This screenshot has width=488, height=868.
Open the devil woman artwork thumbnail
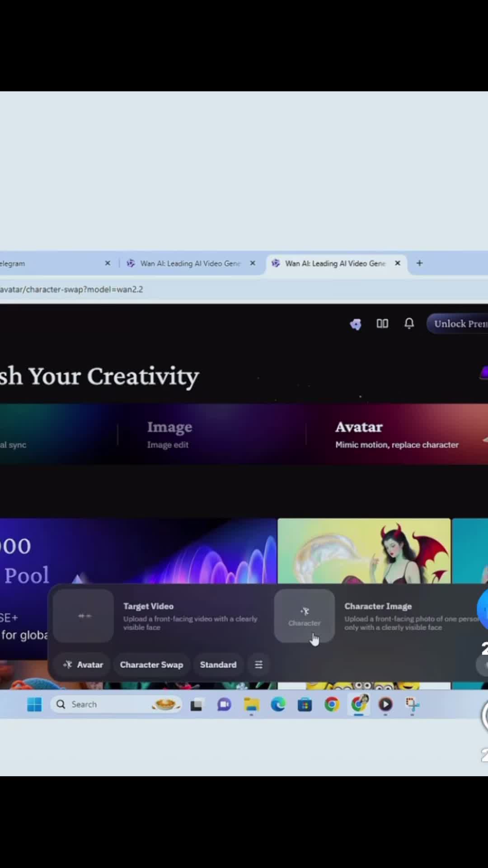[364, 551]
